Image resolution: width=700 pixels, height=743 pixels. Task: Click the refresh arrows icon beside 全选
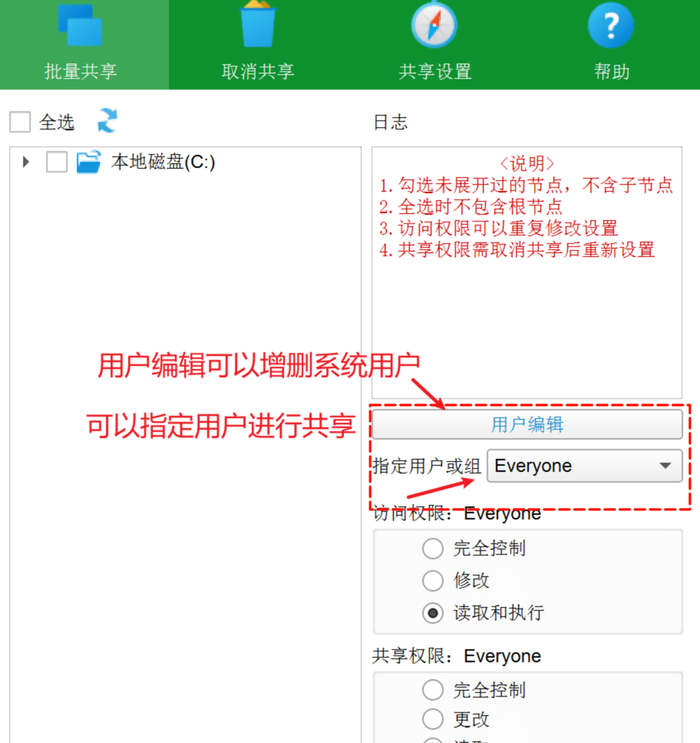107,122
